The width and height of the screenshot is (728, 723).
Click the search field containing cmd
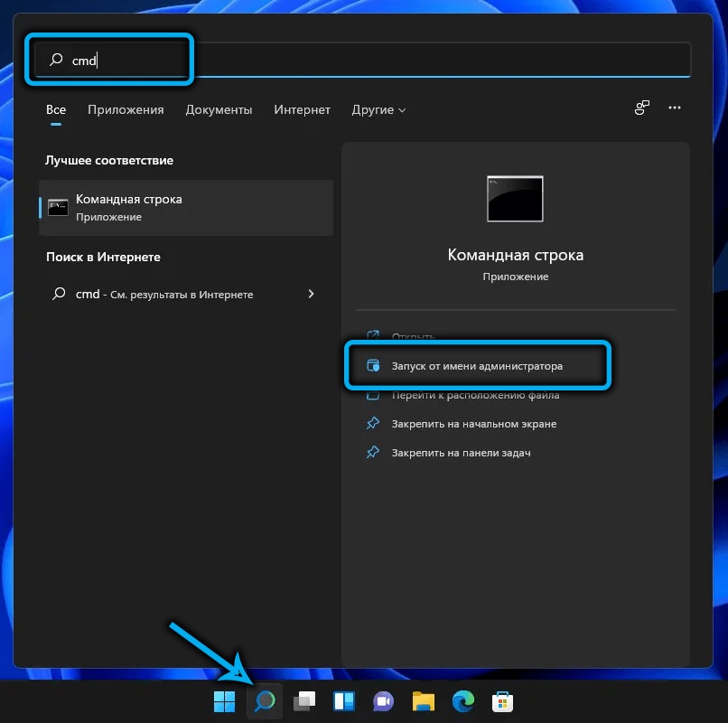tap(361, 61)
